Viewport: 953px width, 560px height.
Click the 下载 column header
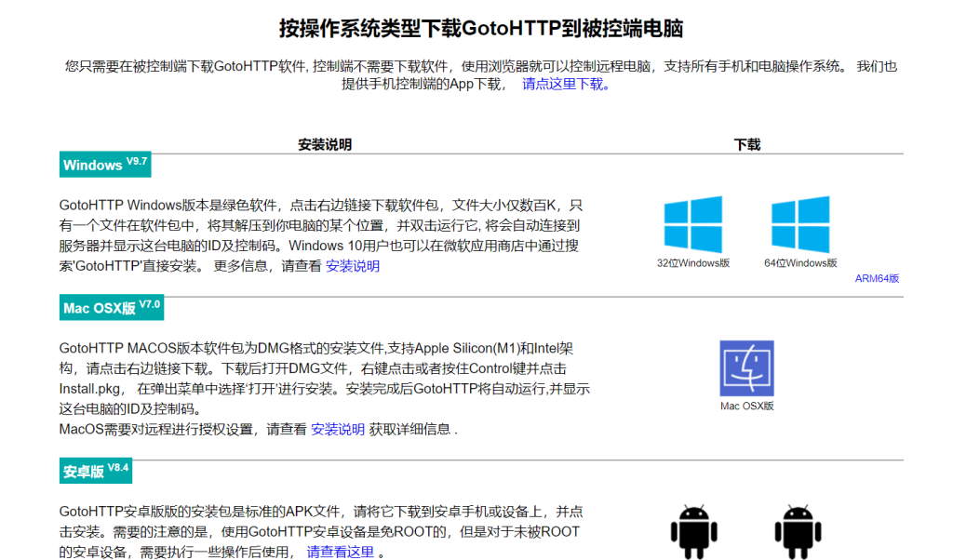(747, 144)
